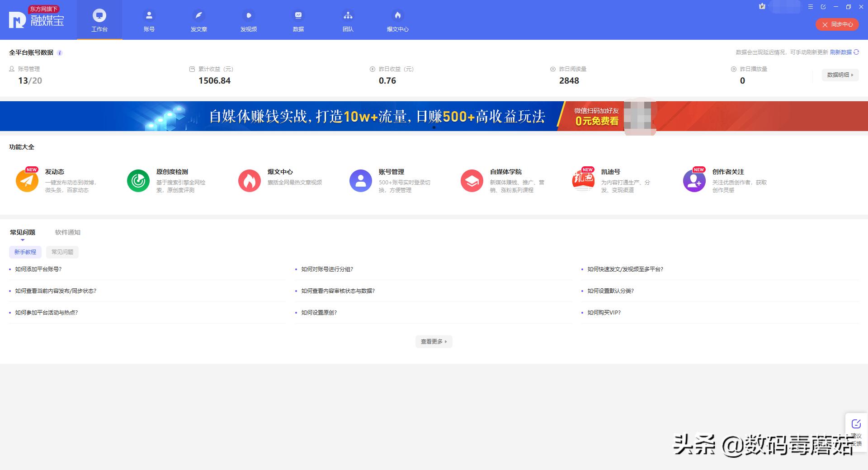868x470 pixels.
Task: Select the 发视频 video publishing icon
Action: click(x=249, y=20)
